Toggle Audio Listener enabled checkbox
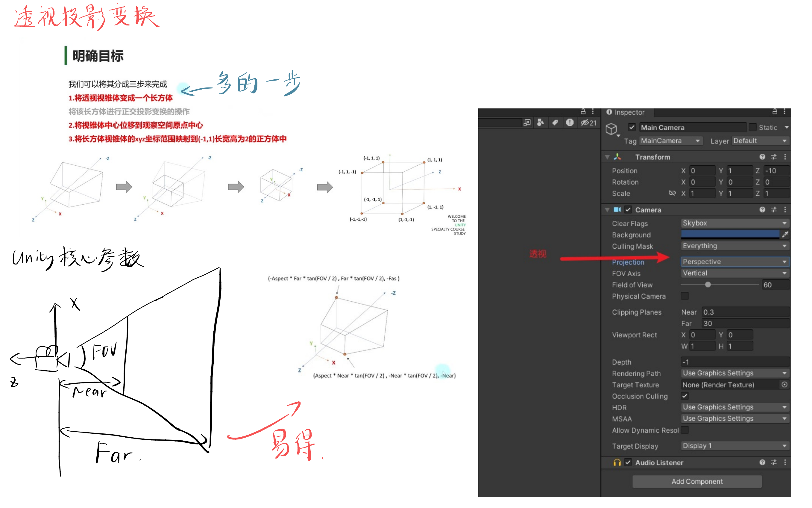This screenshot has height=508, width=812. click(628, 462)
